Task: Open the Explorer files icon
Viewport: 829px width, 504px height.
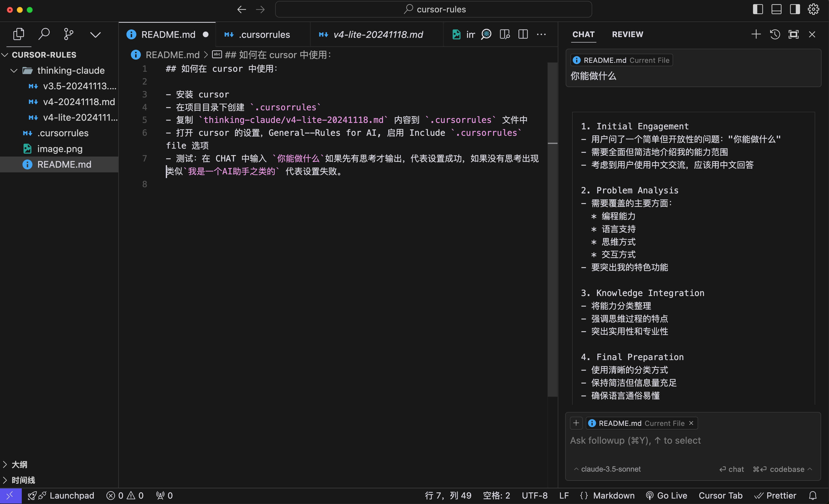Action: pyautogui.click(x=19, y=34)
